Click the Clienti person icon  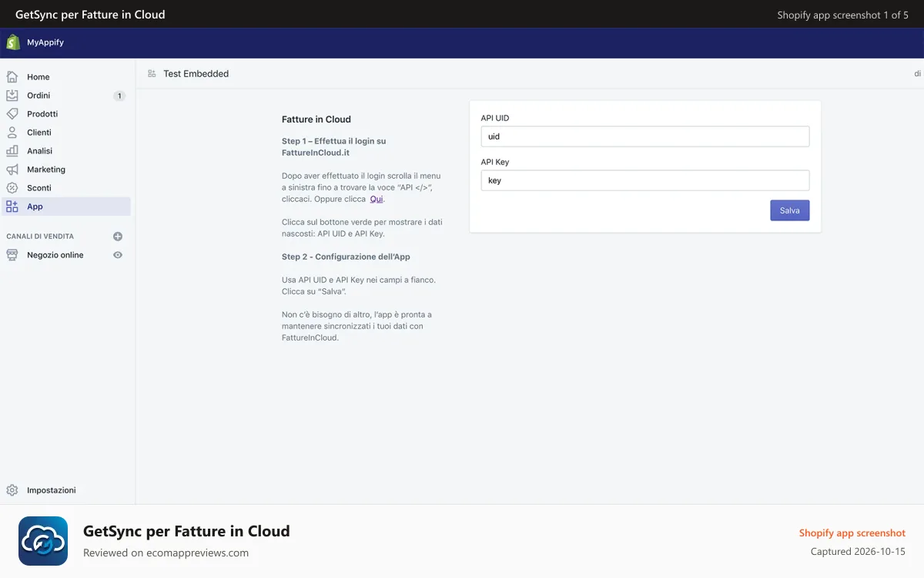12,133
